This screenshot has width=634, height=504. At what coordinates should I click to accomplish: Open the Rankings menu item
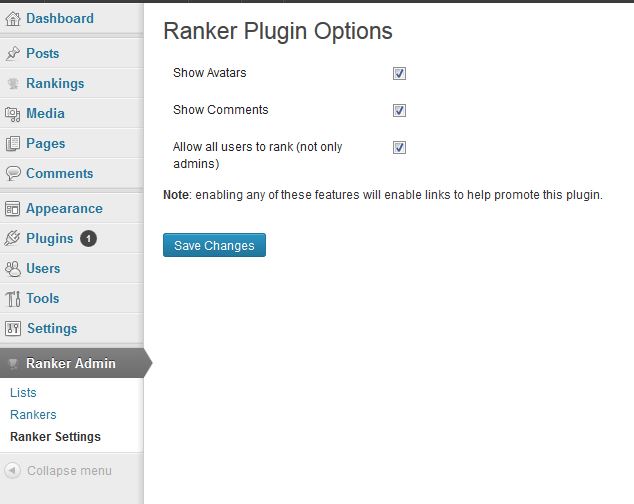[55, 84]
